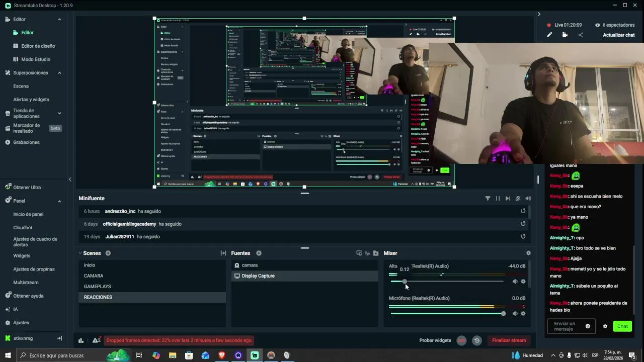Open settings gear for Alta Realtek audio
644x362 pixels.
523,282
